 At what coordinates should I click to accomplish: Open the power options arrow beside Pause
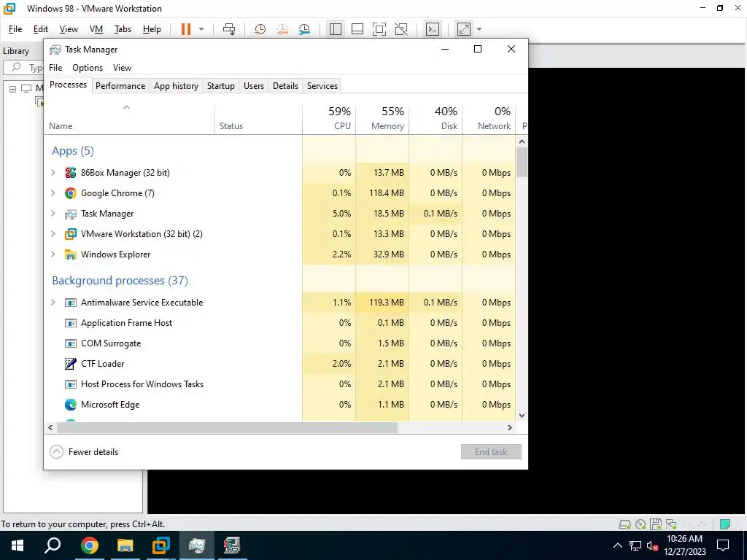(x=201, y=29)
